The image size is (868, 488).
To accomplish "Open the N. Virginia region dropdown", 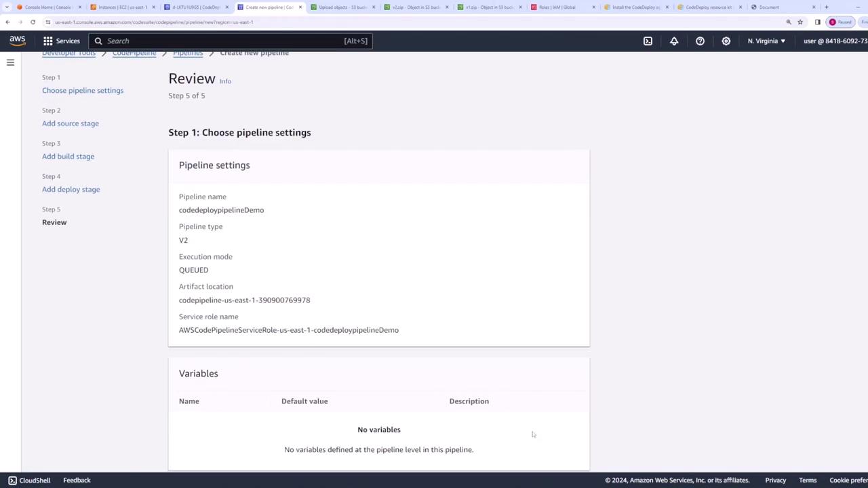I will click(766, 41).
